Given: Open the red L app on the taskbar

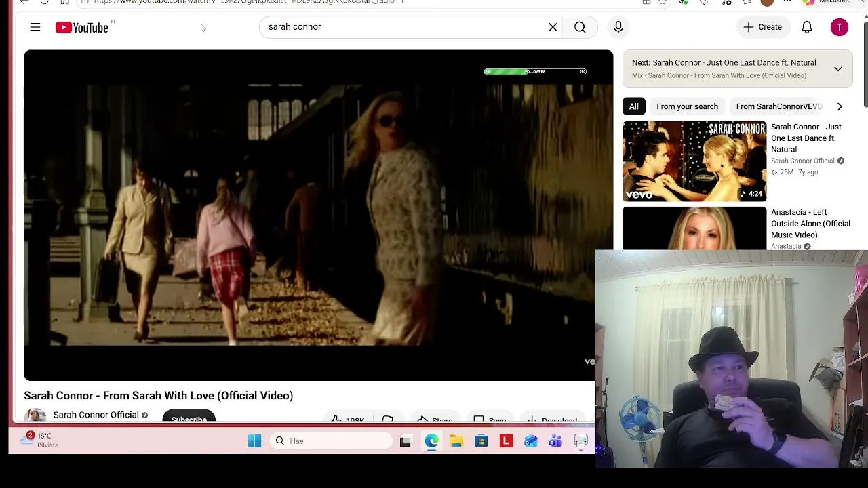Looking at the screenshot, I should pos(506,441).
